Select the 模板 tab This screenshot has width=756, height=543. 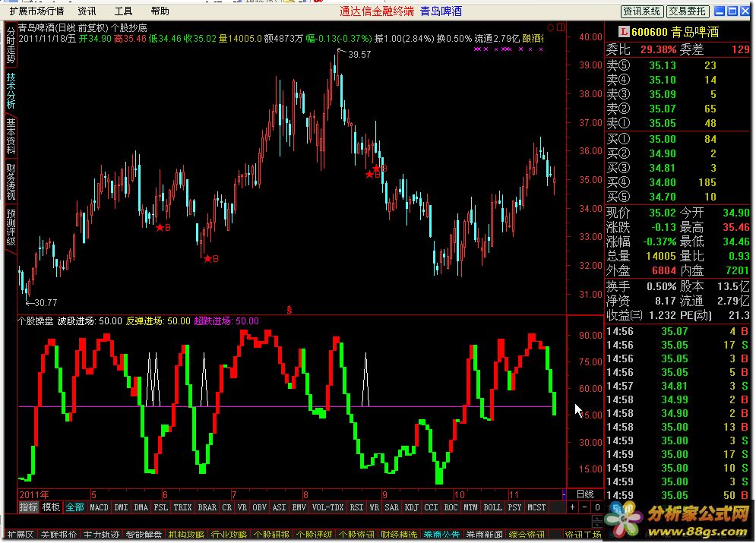coord(51,507)
